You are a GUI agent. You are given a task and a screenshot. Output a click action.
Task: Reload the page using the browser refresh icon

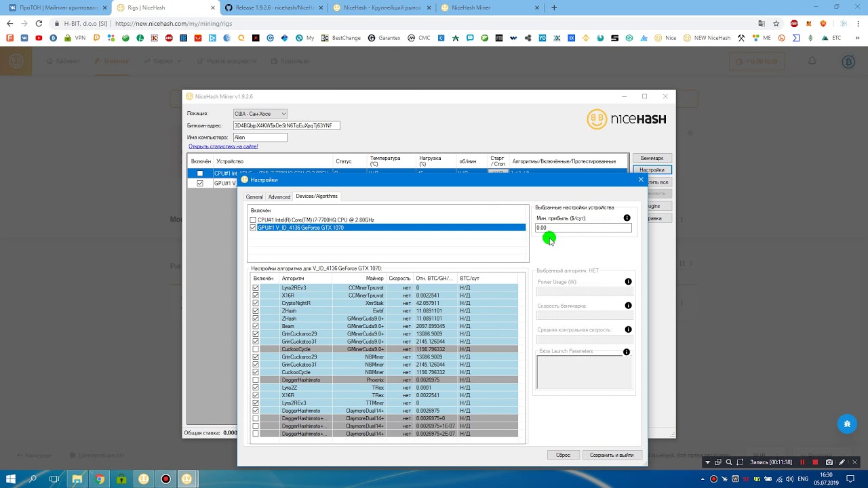click(x=39, y=23)
